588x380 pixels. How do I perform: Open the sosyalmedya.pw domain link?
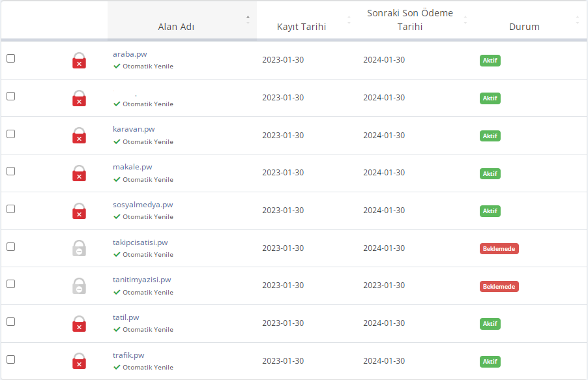(x=143, y=205)
